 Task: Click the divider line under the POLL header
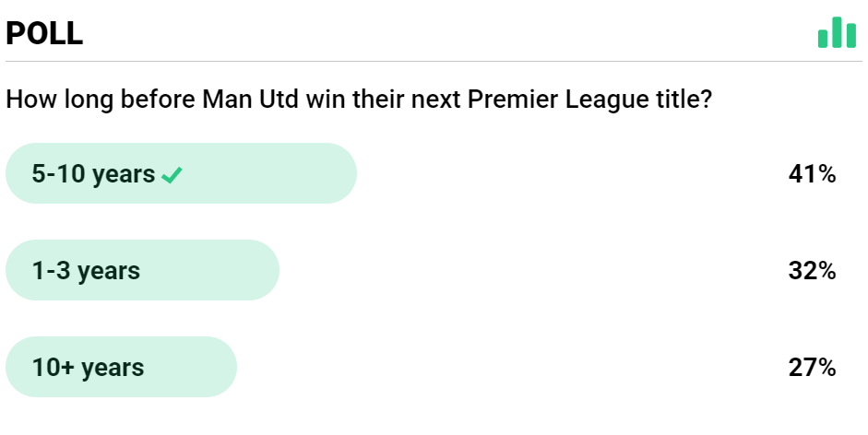pos(434,62)
